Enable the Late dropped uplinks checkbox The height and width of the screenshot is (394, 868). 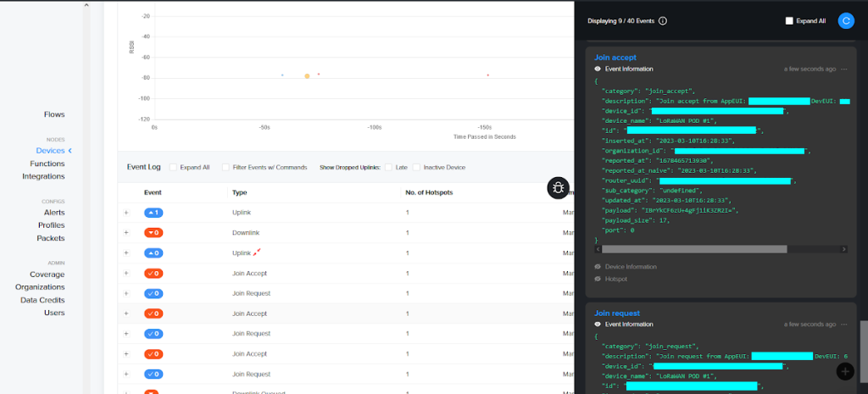[x=388, y=168]
